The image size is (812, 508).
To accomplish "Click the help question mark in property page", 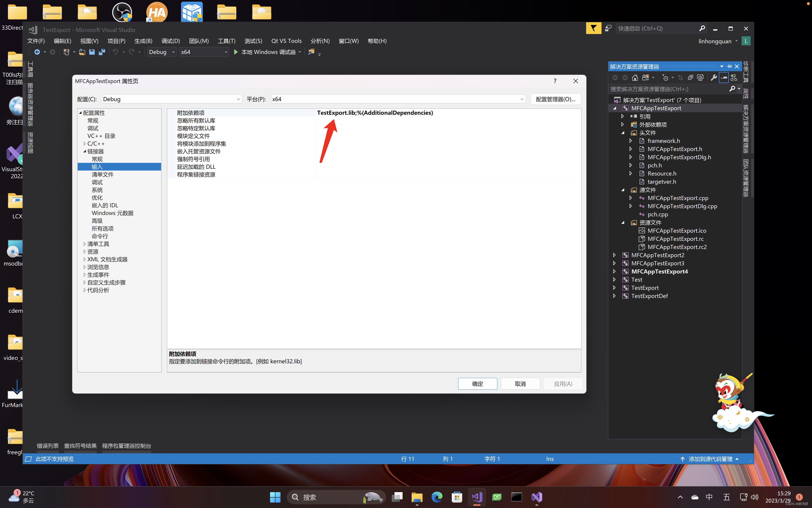I will click(x=555, y=81).
